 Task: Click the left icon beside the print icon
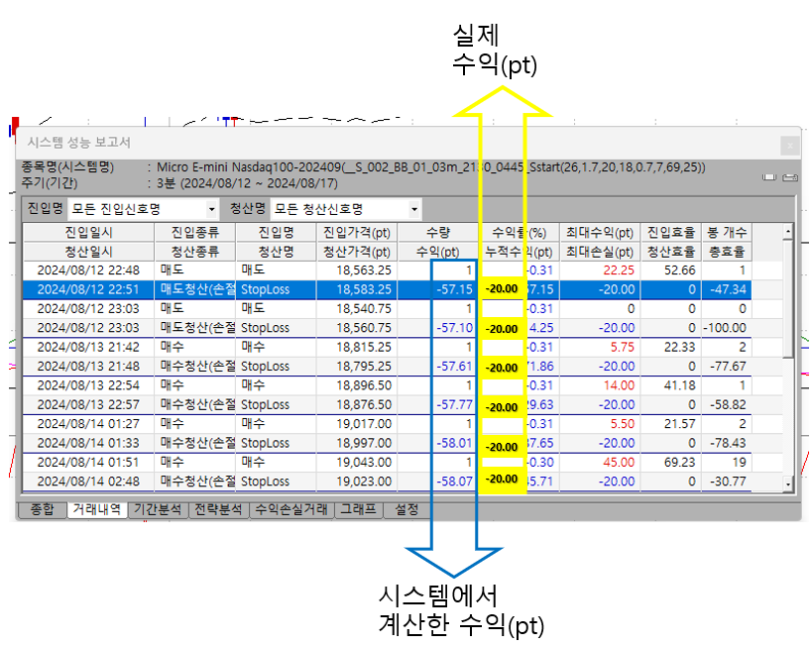(769, 177)
